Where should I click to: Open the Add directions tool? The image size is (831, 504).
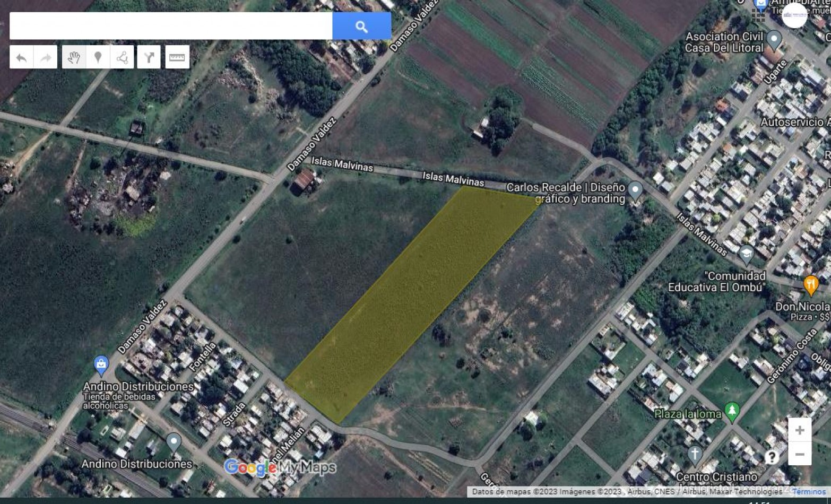tap(149, 57)
